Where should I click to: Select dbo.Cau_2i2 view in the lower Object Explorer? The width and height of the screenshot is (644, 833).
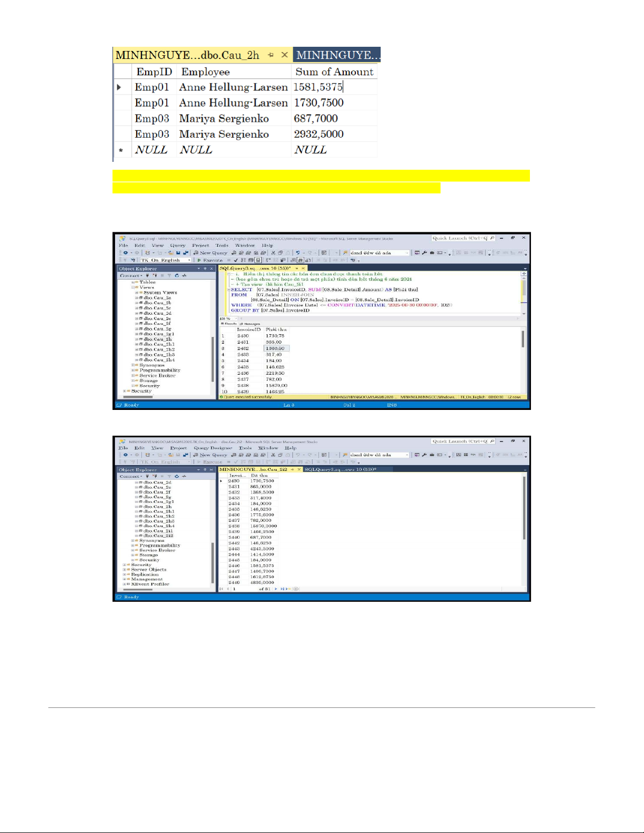coord(158,536)
